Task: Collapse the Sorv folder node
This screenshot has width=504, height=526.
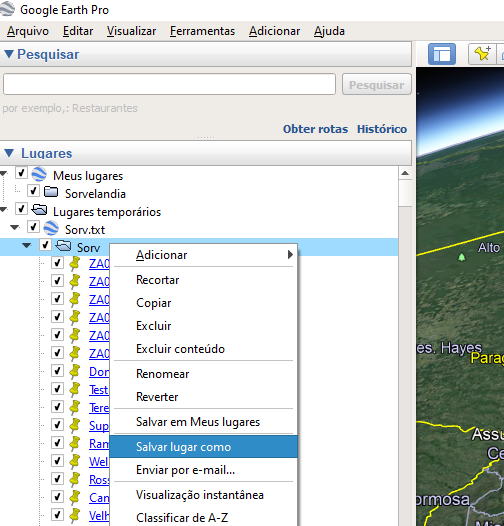Action: pos(27,246)
